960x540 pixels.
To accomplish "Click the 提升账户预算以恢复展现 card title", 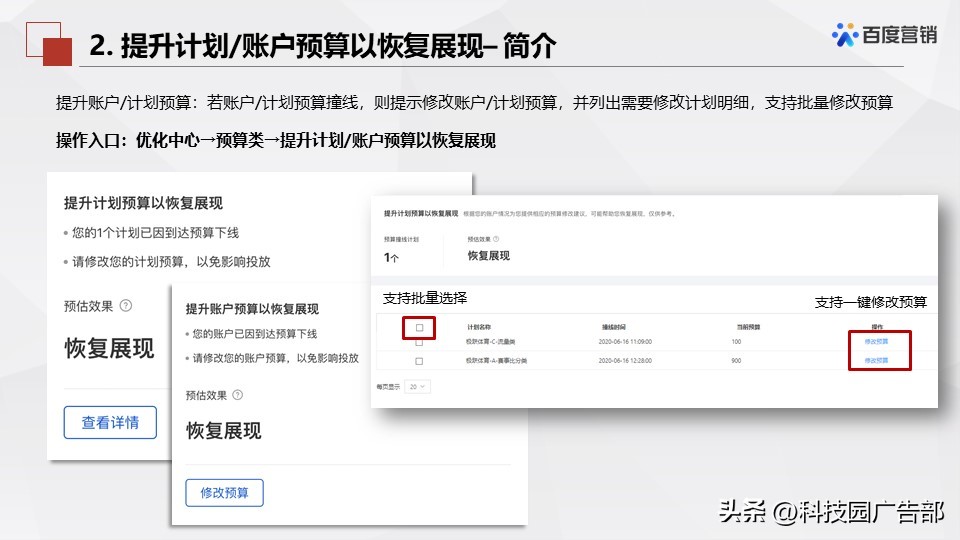I will tap(252, 309).
